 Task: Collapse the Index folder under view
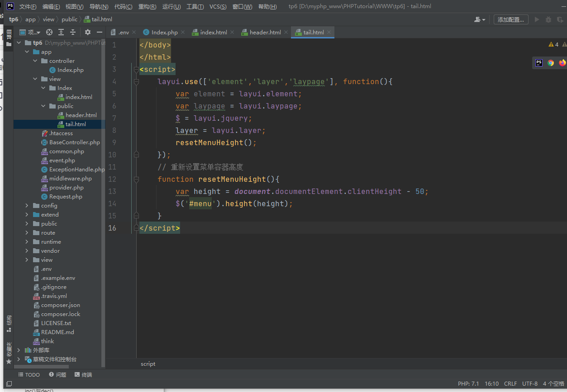(43, 88)
